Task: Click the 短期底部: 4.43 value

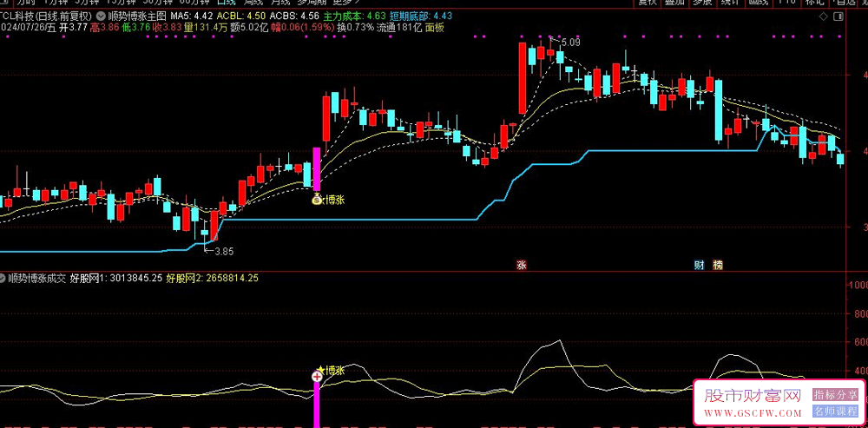Action: pos(421,16)
